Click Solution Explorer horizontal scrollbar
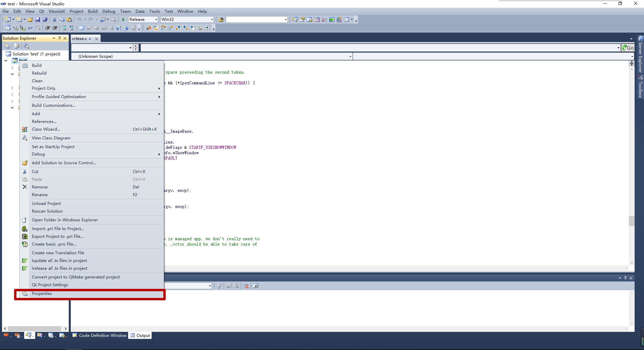Screen dimensions: 644x350 pos(35,329)
